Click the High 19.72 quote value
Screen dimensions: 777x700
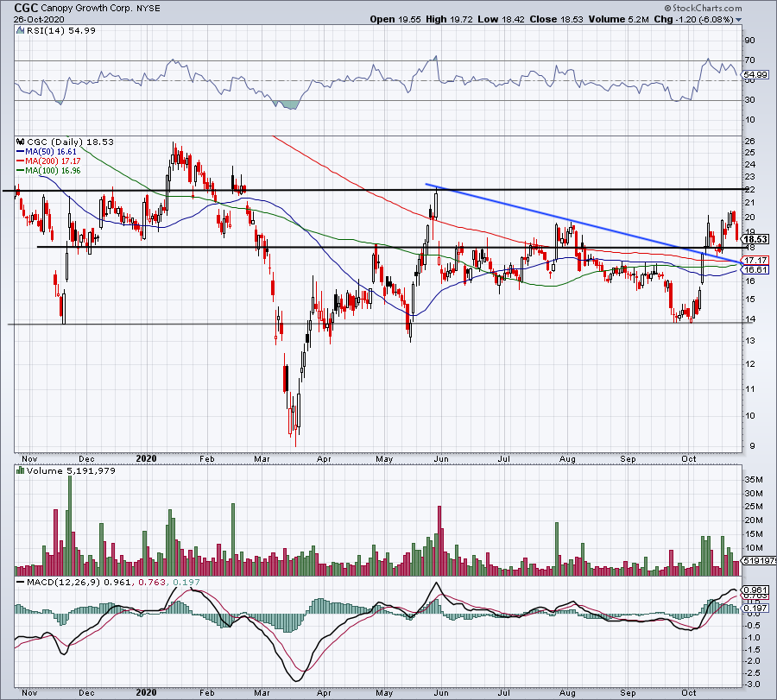pos(450,19)
